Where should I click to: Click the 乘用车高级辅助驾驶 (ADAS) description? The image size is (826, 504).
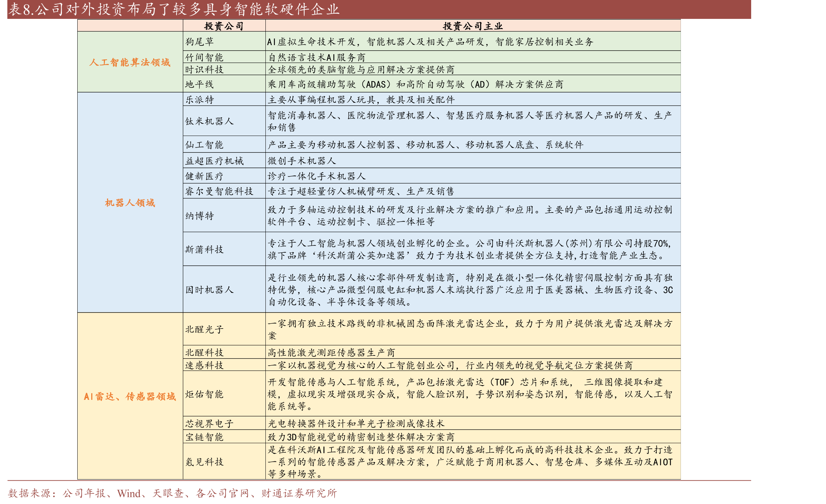tap(473, 84)
